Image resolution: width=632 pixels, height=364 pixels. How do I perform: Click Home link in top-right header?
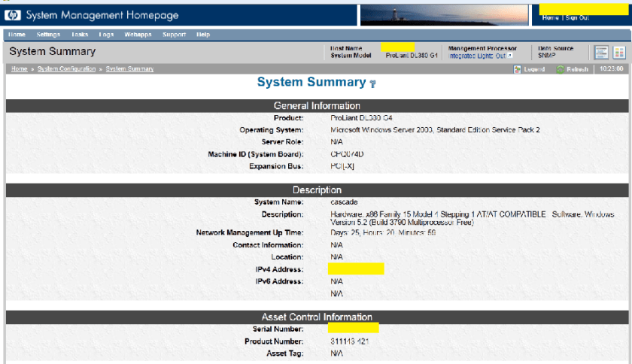tap(550, 18)
